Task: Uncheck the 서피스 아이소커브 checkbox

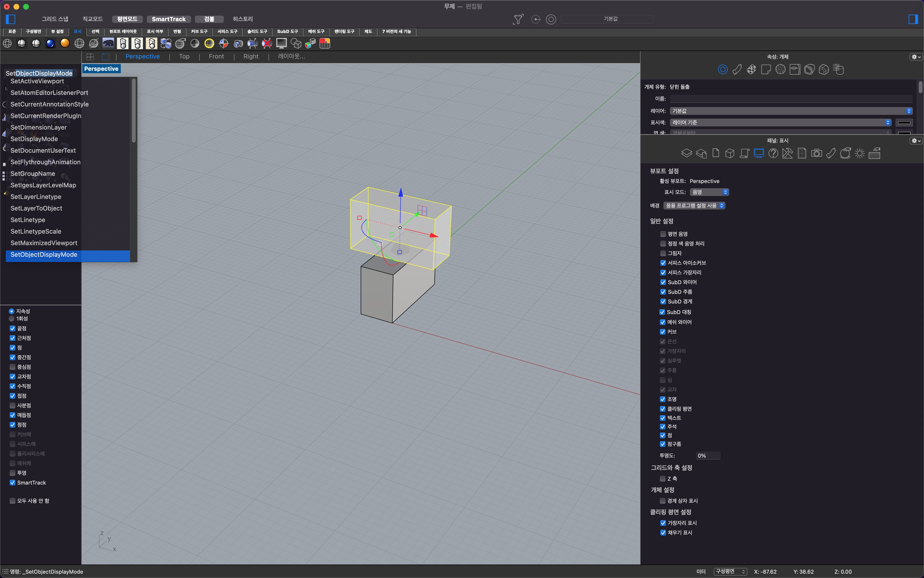Action: tap(663, 263)
